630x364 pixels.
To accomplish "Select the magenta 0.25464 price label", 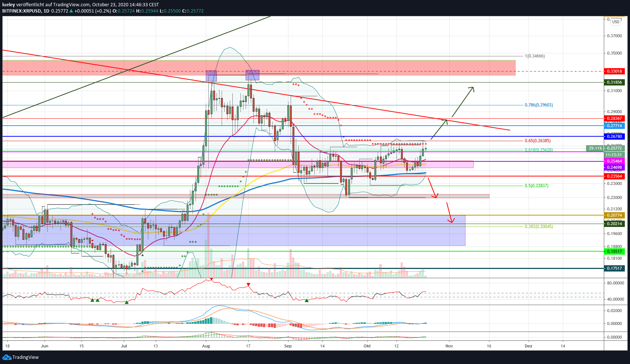I will (x=615, y=161).
